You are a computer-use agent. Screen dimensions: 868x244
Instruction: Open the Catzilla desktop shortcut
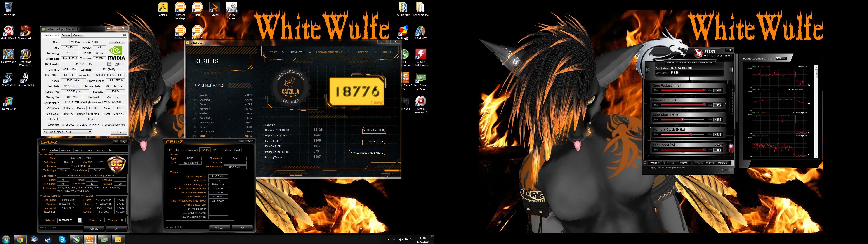tap(163, 9)
